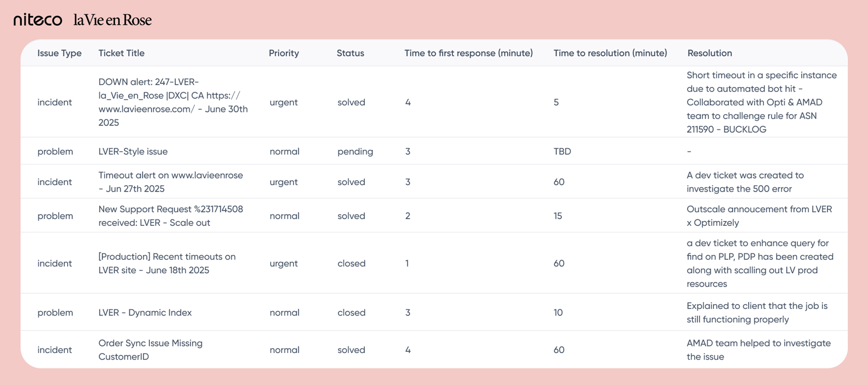Select the New Support Request Scale out ticket

(171, 216)
